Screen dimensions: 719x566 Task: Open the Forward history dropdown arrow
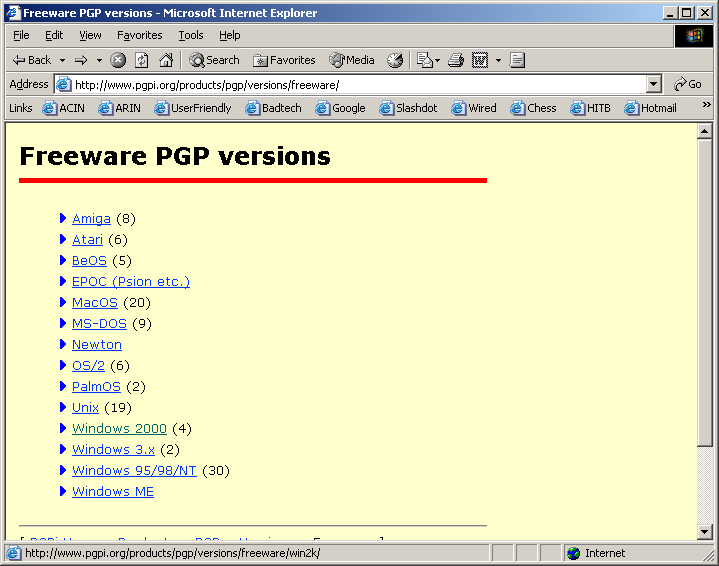tap(99, 60)
